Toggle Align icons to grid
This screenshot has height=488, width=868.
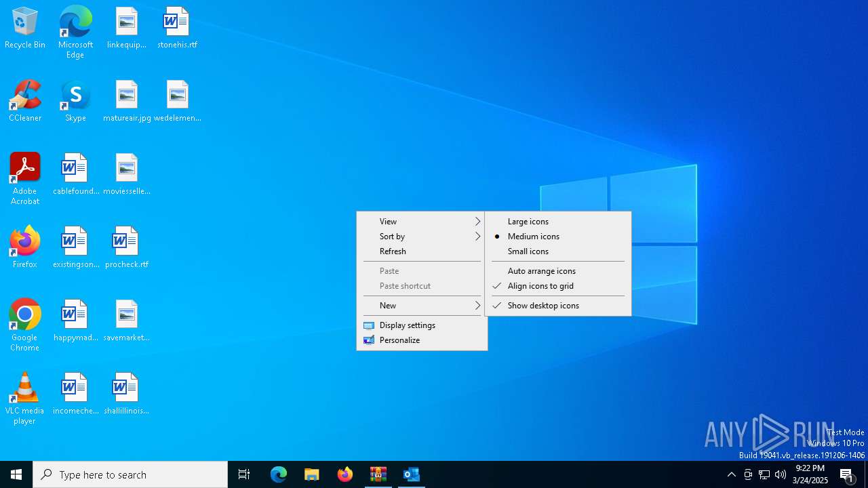pyautogui.click(x=558, y=286)
